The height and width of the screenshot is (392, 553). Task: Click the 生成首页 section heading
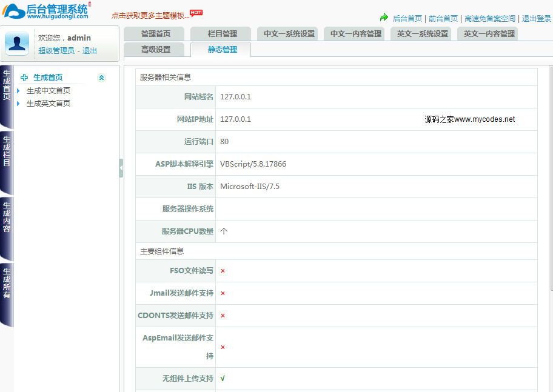coord(48,78)
